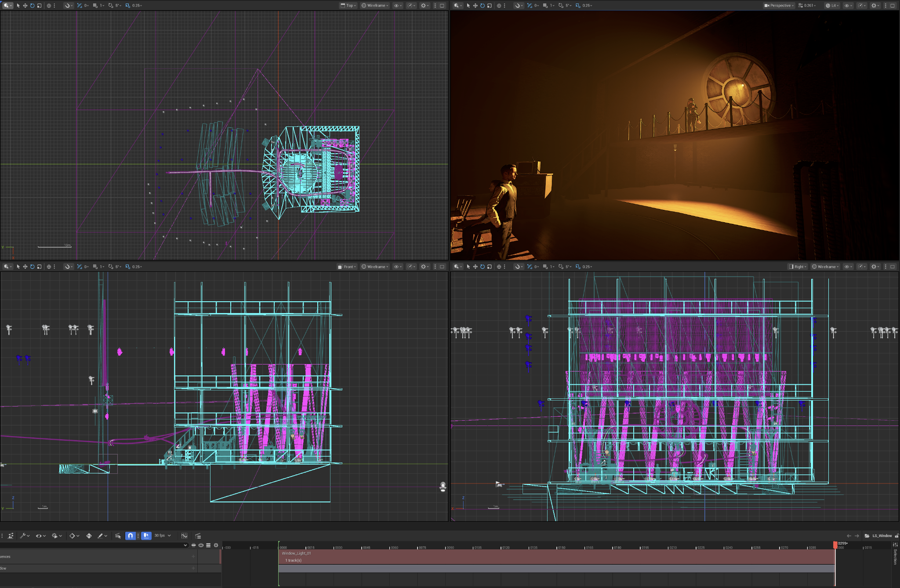Viewport: 900px width, 588px height.
Task: Toggle rotation snap in Front viewport
Action: (110, 267)
